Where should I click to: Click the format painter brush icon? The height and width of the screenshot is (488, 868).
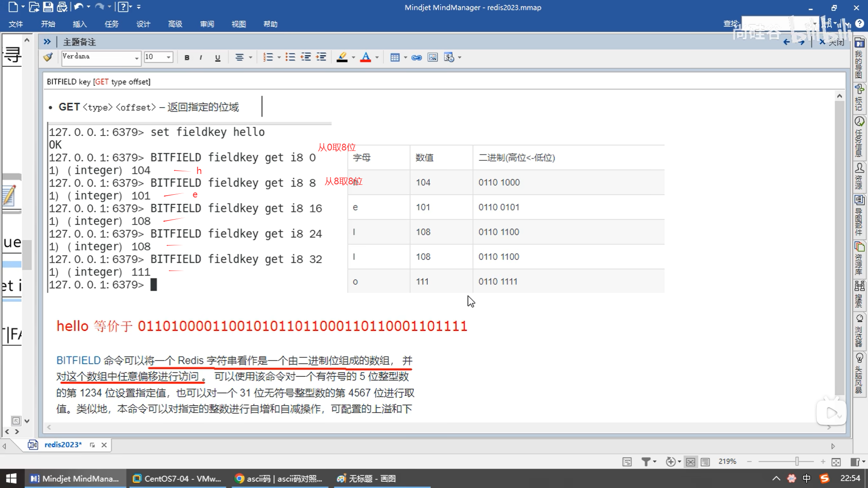[48, 57]
